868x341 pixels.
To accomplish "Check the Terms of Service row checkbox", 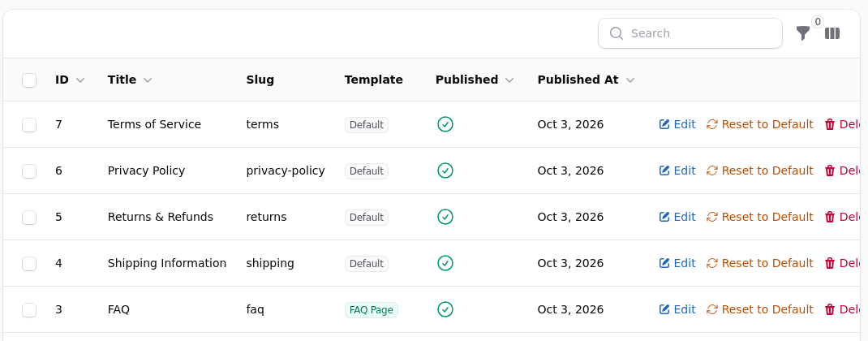I will point(29,125).
